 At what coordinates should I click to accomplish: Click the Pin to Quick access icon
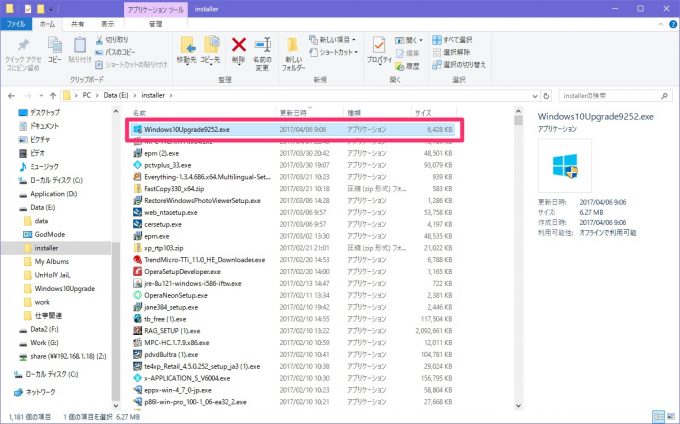pos(23,45)
